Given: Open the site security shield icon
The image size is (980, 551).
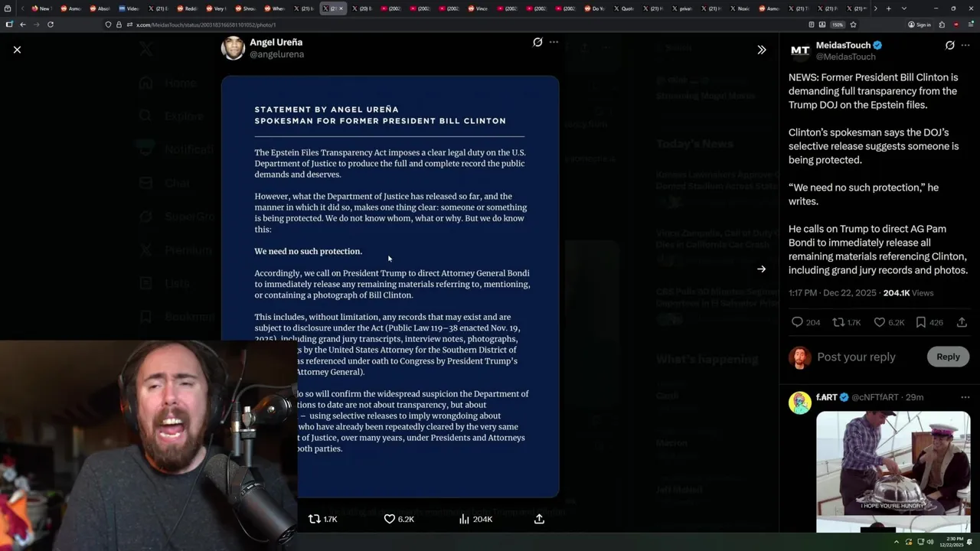Looking at the screenshot, I should [x=108, y=24].
